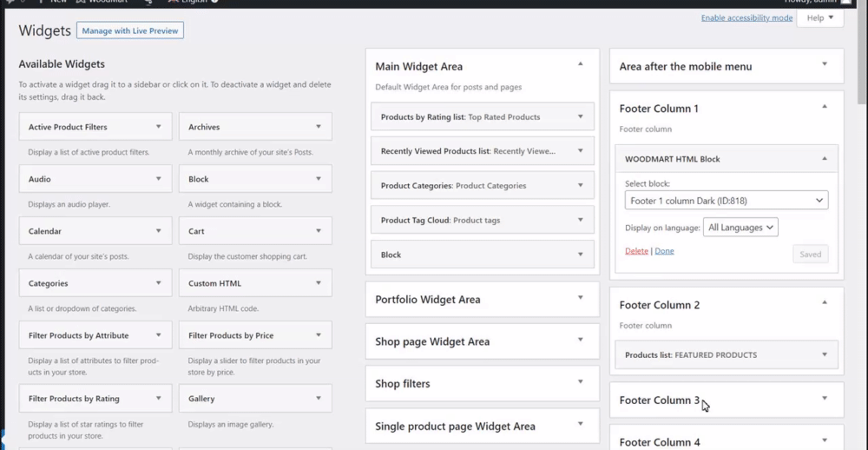
Task: Collapse the Footer Column 1 panel
Action: coord(825,108)
